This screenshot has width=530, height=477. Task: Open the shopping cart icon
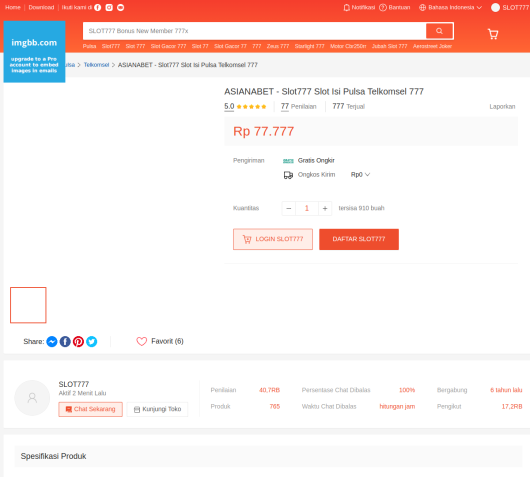click(x=493, y=34)
